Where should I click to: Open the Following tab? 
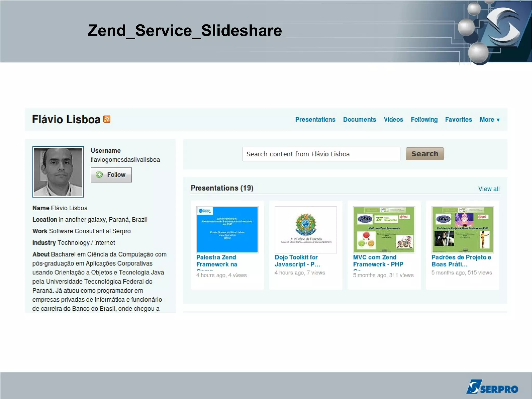pyautogui.click(x=424, y=120)
